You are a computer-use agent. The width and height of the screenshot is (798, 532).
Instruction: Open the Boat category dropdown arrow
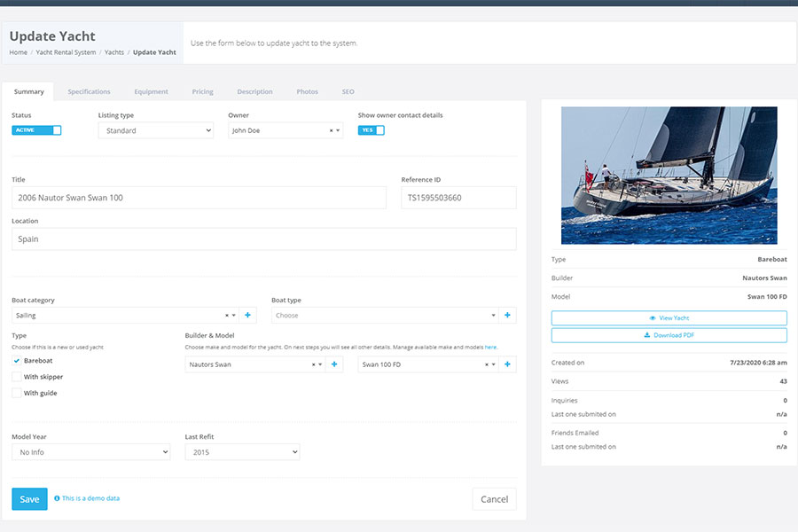(x=234, y=316)
